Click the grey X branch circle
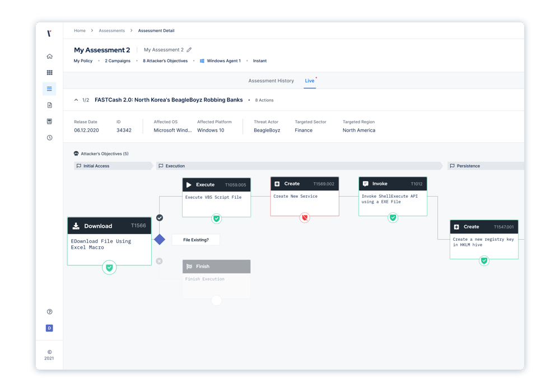Screen dimensions: 560x392 tap(159, 261)
